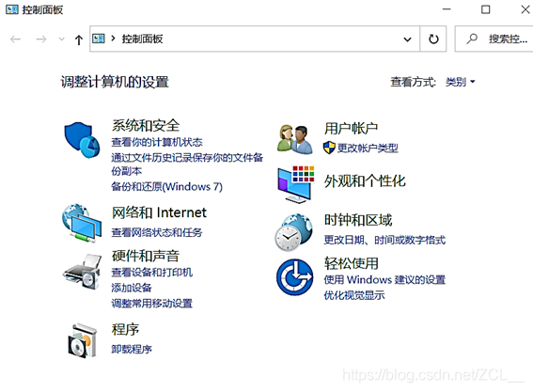Viewport: 533px width, 392px height.
Task: Open the 时钟和区域 clock globe icon
Action: tap(293, 232)
